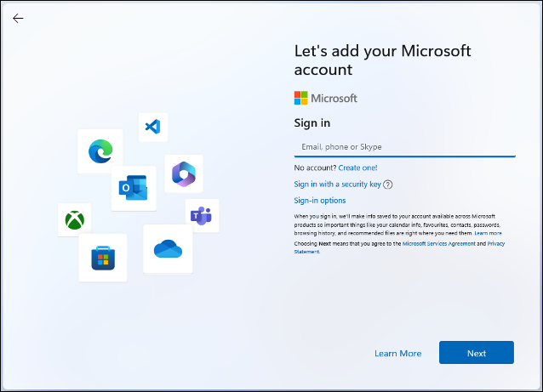Click the OneDrive cloud icon

point(168,248)
